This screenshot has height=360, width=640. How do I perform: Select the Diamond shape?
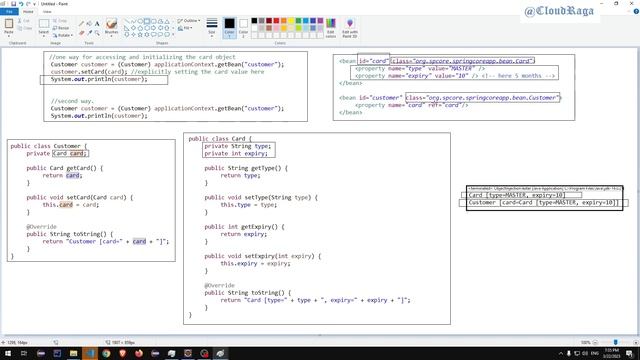pyautogui.click(x=133, y=28)
